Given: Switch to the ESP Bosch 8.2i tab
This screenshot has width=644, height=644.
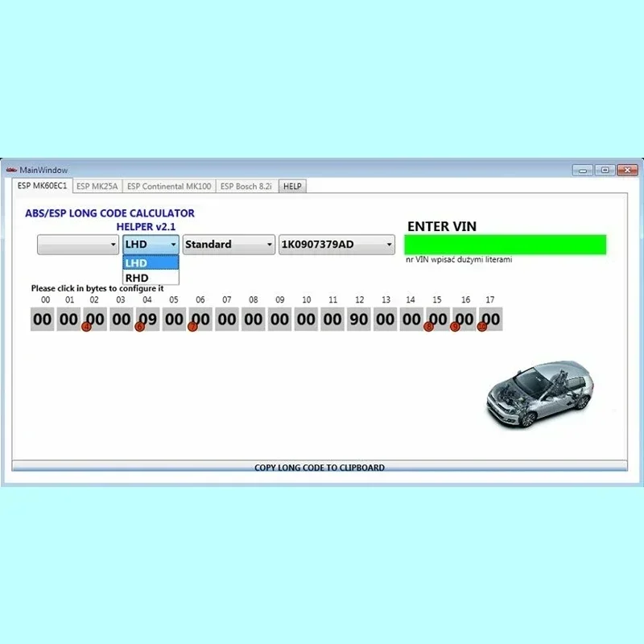Looking at the screenshot, I should pyautogui.click(x=246, y=185).
